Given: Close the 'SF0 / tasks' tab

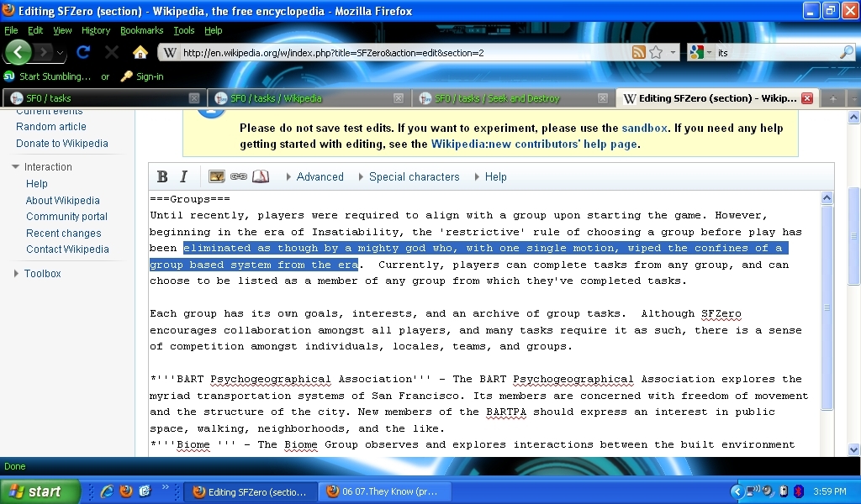Looking at the screenshot, I should pos(194,98).
